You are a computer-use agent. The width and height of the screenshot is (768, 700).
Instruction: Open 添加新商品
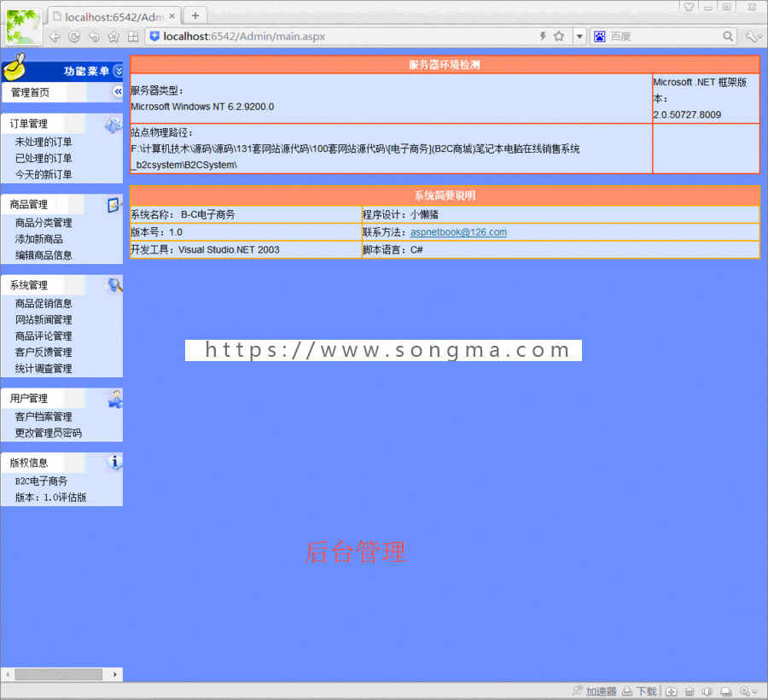(x=38, y=239)
